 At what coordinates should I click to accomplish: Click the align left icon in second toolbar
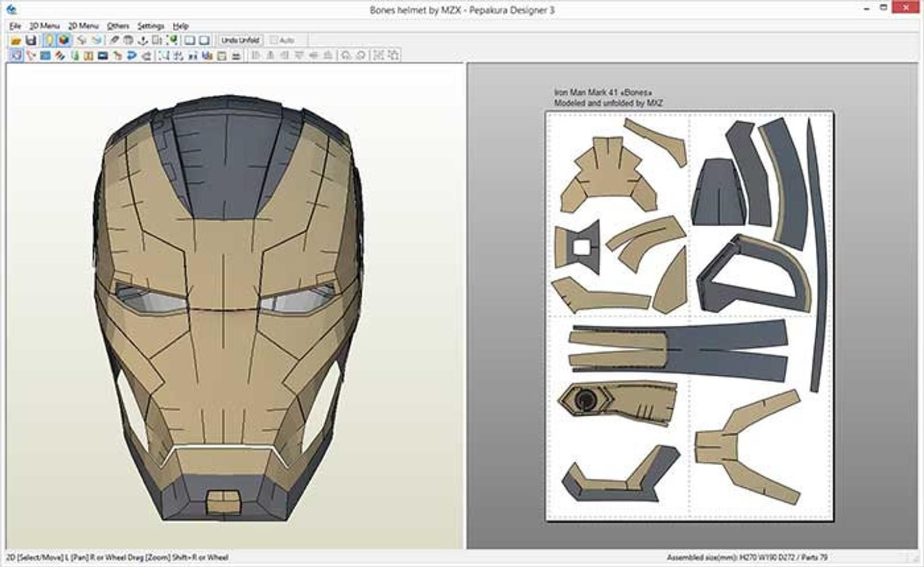[x=255, y=56]
